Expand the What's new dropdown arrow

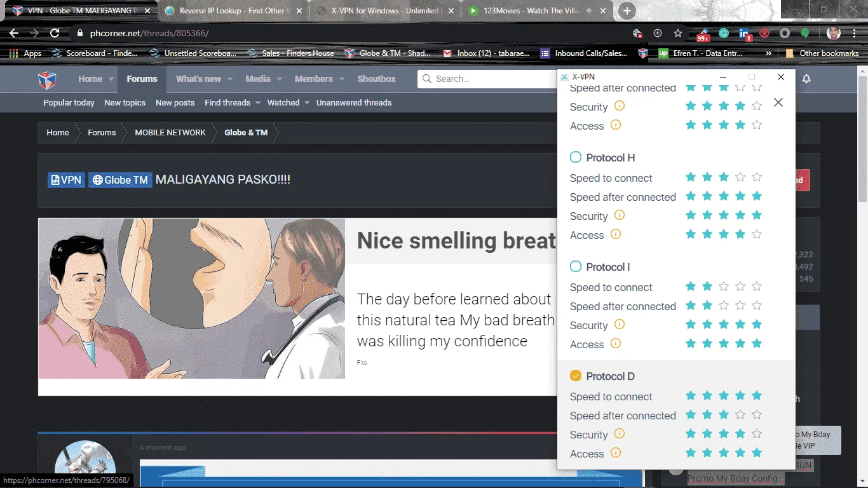point(230,79)
